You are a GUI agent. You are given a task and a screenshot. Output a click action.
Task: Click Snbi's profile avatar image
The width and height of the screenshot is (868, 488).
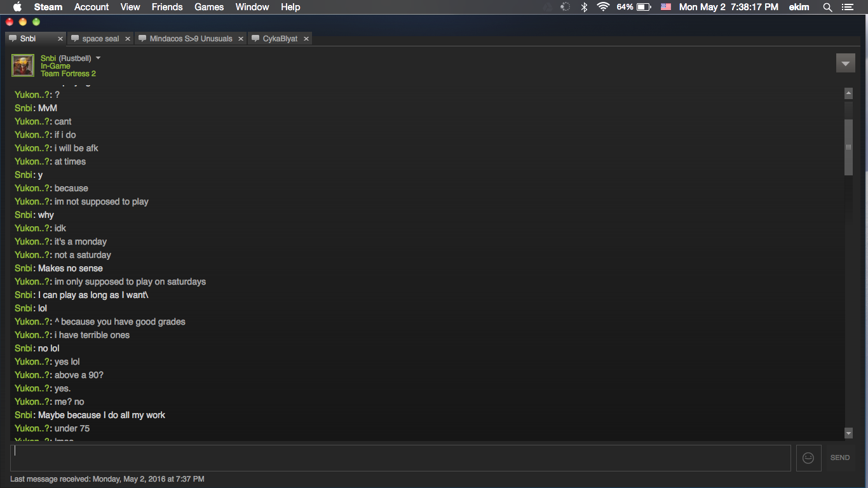pos(23,65)
